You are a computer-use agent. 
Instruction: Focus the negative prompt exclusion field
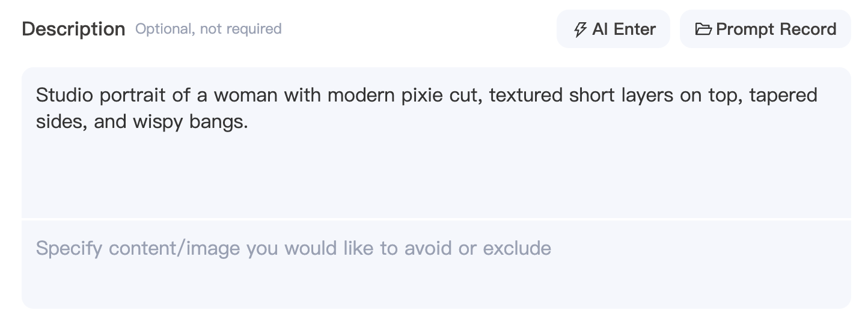436,264
